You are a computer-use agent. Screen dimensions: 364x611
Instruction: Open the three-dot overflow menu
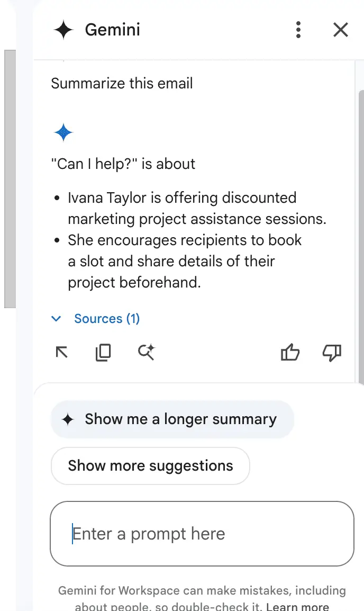click(x=298, y=30)
